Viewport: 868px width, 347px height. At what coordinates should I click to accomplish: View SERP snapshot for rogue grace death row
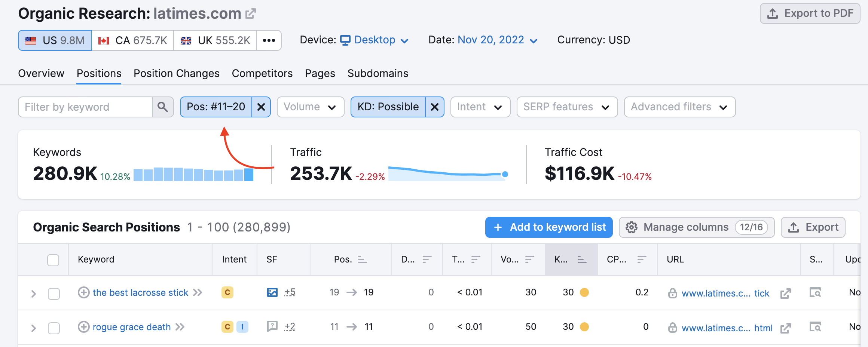[x=815, y=327]
